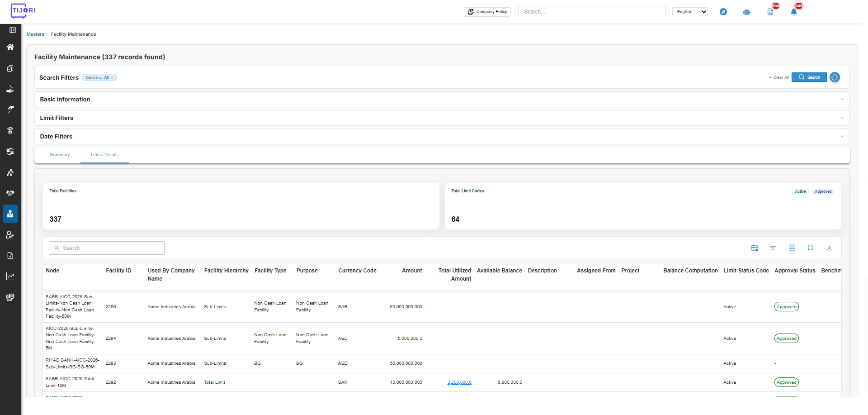The image size is (868, 415).
Task: Click the Approved tag on Total Limit Codes
Action: pos(823,191)
